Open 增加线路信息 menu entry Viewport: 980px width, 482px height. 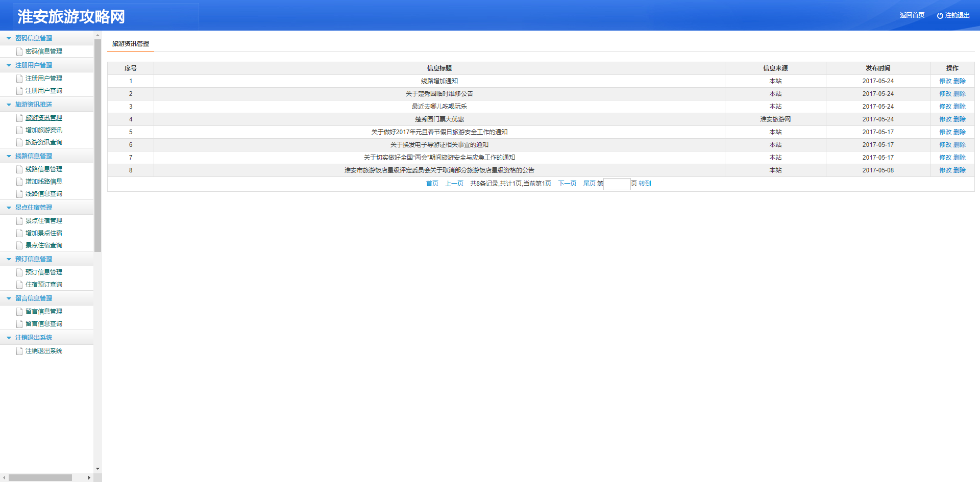point(44,182)
